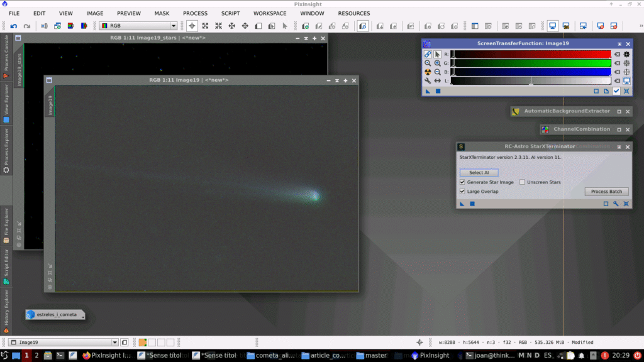The height and width of the screenshot is (362, 644).
Task: Expand the Image19 view selector dropdown
Action: click(x=114, y=343)
